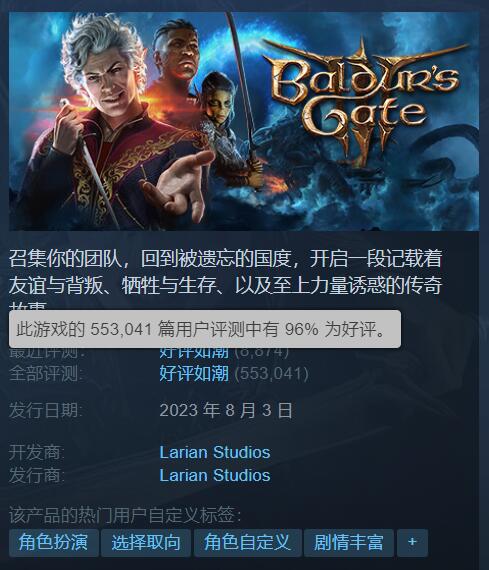Click the 该产品的热门用户自定义标签 heading
The height and width of the screenshot is (570, 489).
click(x=125, y=515)
